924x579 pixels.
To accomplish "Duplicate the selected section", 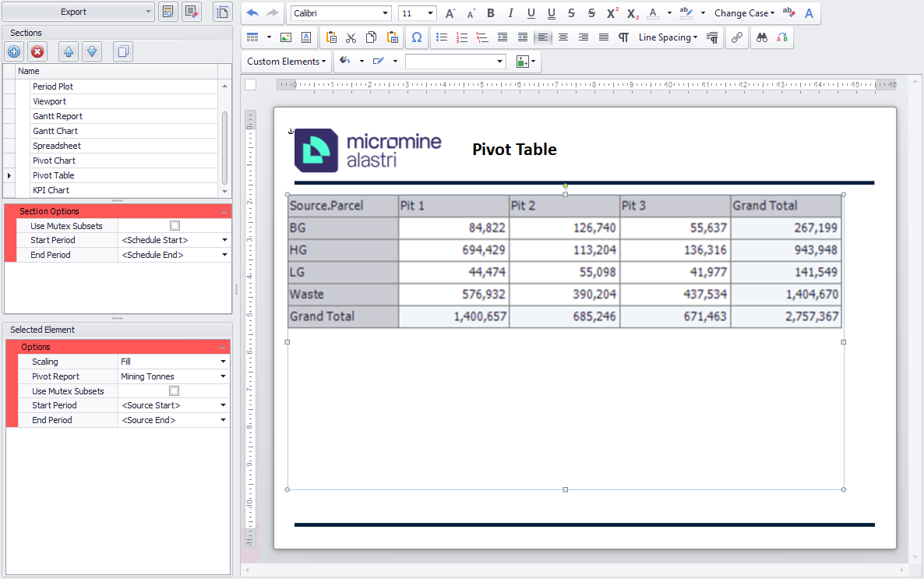I will [122, 52].
